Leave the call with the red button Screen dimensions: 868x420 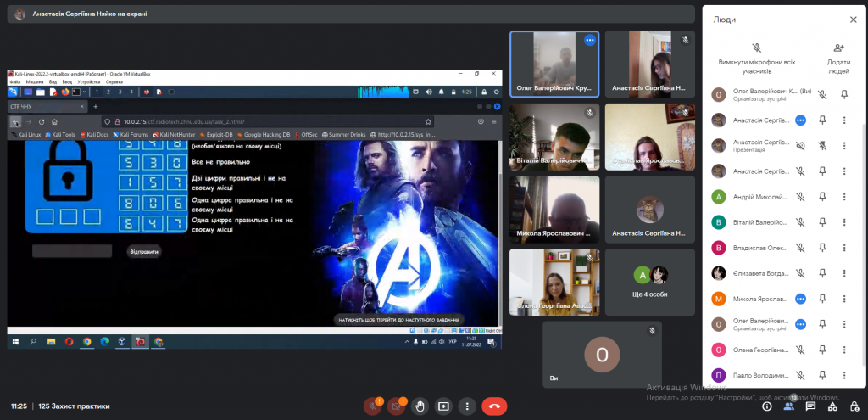pyautogui.click(x=494, y=406)
